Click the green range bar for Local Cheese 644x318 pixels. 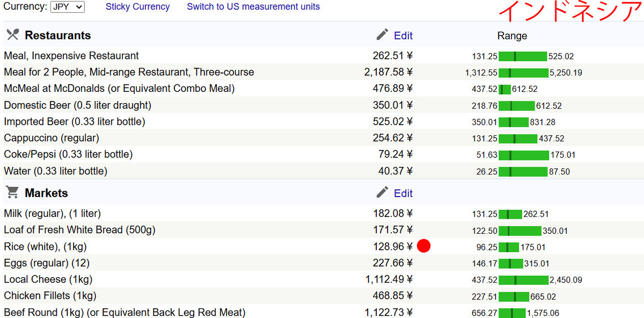(524, 280)
